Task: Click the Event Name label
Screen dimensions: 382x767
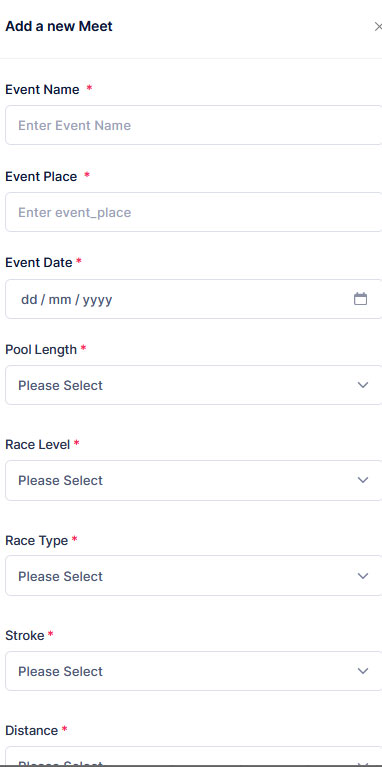Action: [42, 90]
